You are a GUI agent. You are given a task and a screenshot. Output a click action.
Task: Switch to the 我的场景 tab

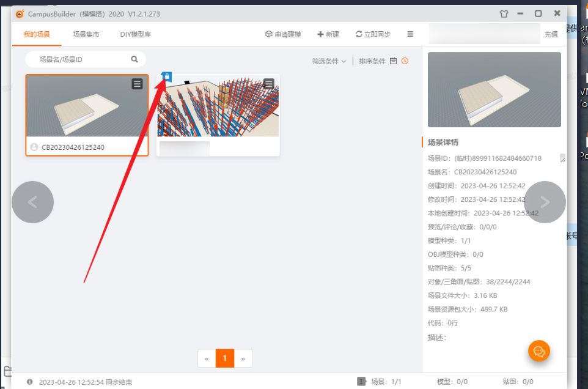tap(37, 34)
